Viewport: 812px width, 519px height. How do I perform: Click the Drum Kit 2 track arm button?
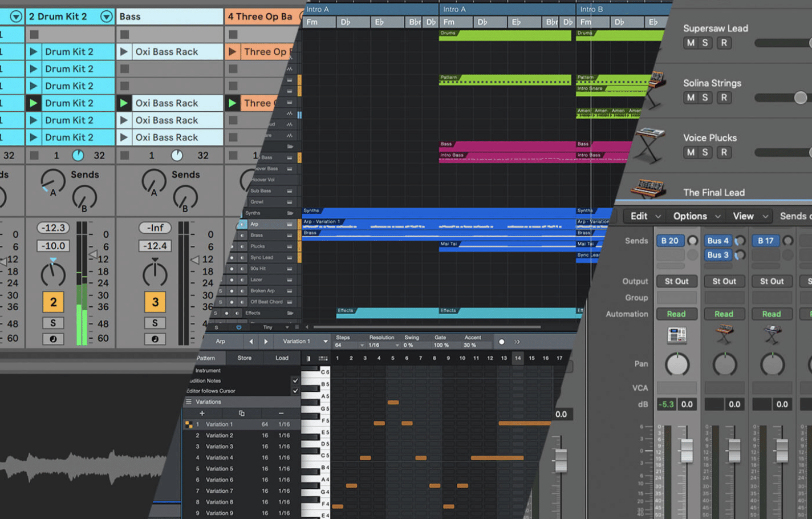53,339
